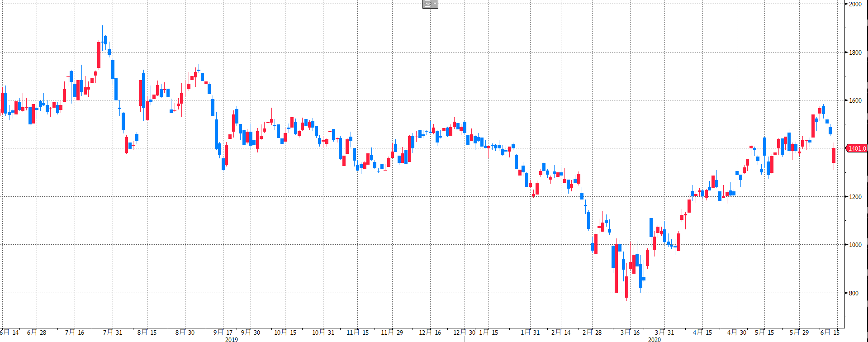
Task: Select the 12月 16 date marker
Action: pyautogui.click(x=430, y=332)
